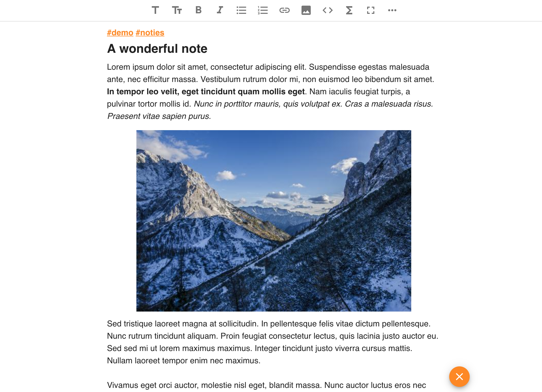Open the #noties tag link
Image resolution: width=542 pixels, height=392 pixels.
pyautogui.click(x=150, y=33)
